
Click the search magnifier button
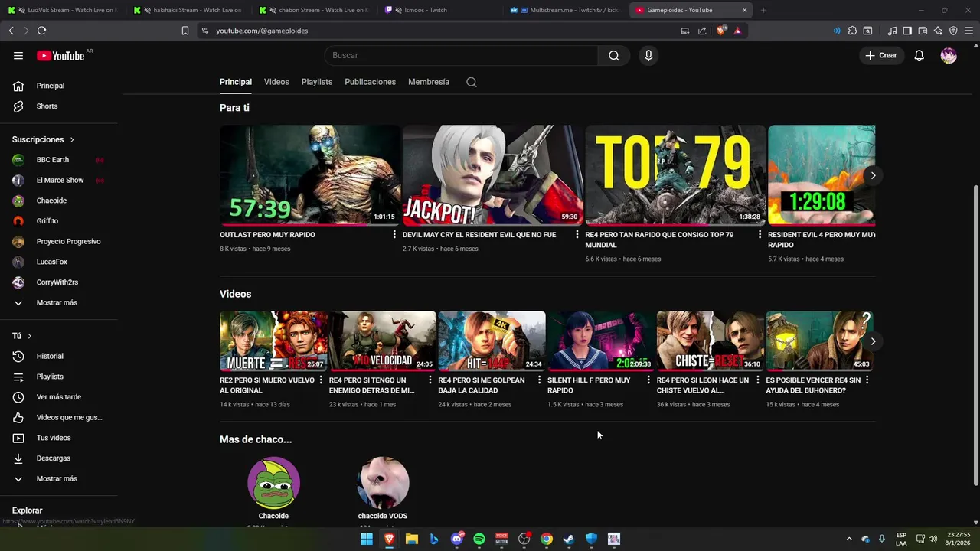click(x=614, y=55)
